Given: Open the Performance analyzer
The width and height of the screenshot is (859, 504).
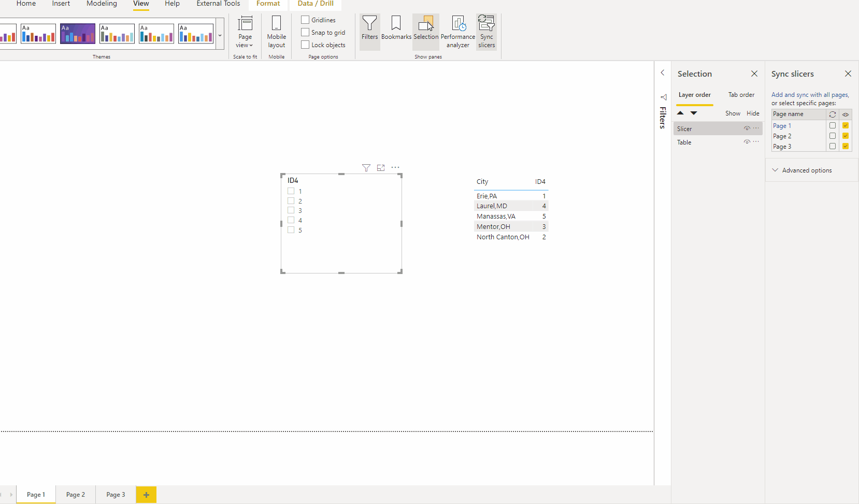Looking at the screenshot, I should click(x=458, y=32).
